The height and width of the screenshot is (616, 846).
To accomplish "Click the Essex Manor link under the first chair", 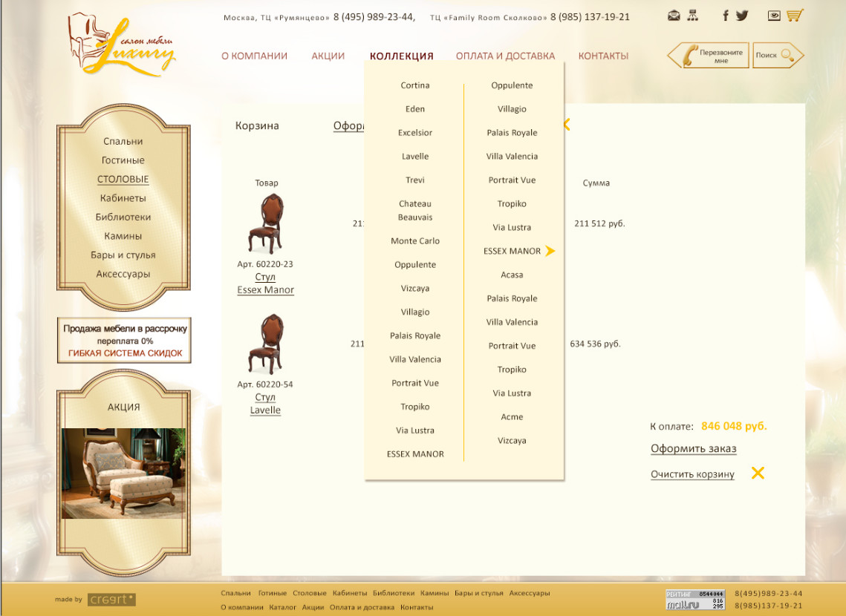I will [x=265, y=290].
